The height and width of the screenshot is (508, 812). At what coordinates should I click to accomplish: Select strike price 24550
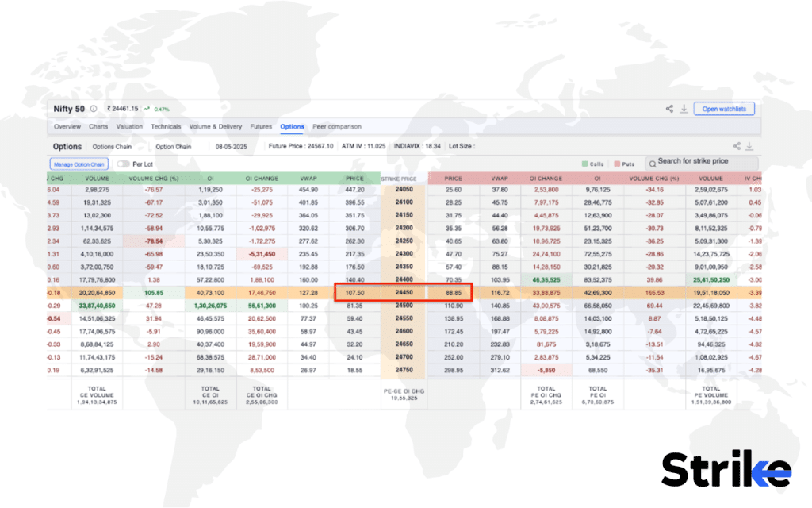pyautogui.click(x=404, y=318)
